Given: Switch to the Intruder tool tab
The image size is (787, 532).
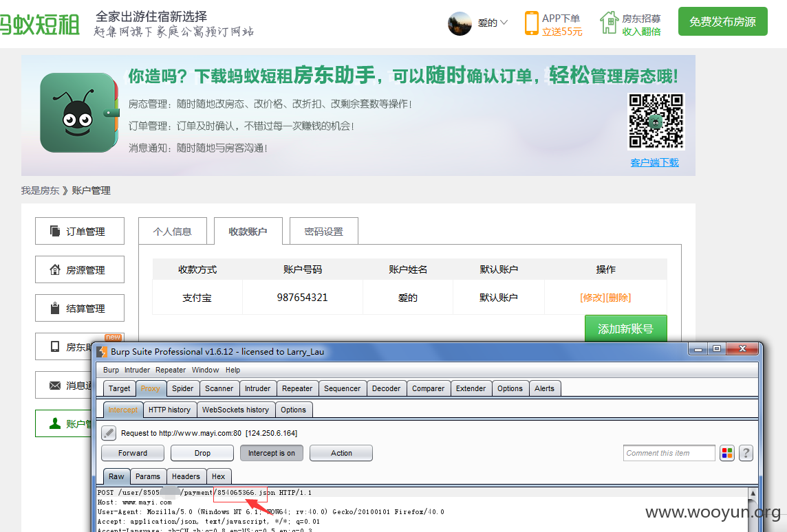Looking at the screenshot, I should point(257,388).
